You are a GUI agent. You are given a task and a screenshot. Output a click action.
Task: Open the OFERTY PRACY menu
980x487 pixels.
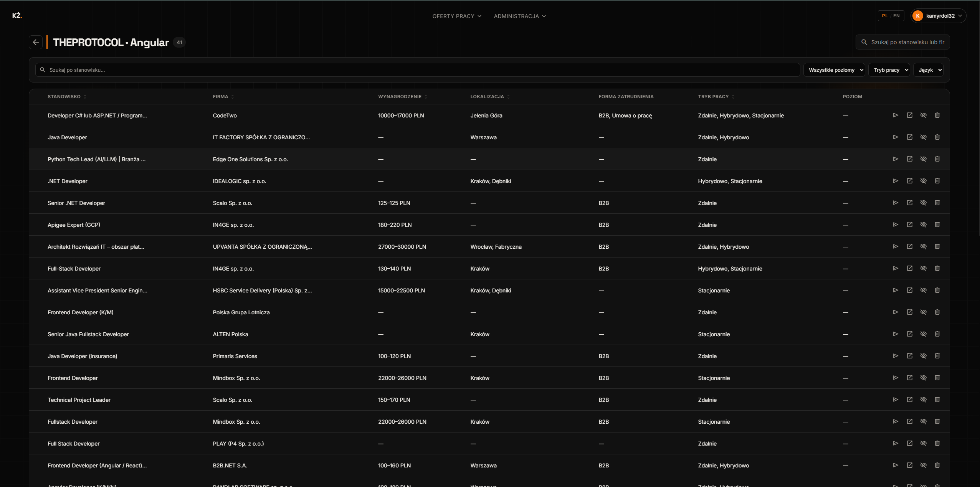pyautogui.click(x=457, y=16)
